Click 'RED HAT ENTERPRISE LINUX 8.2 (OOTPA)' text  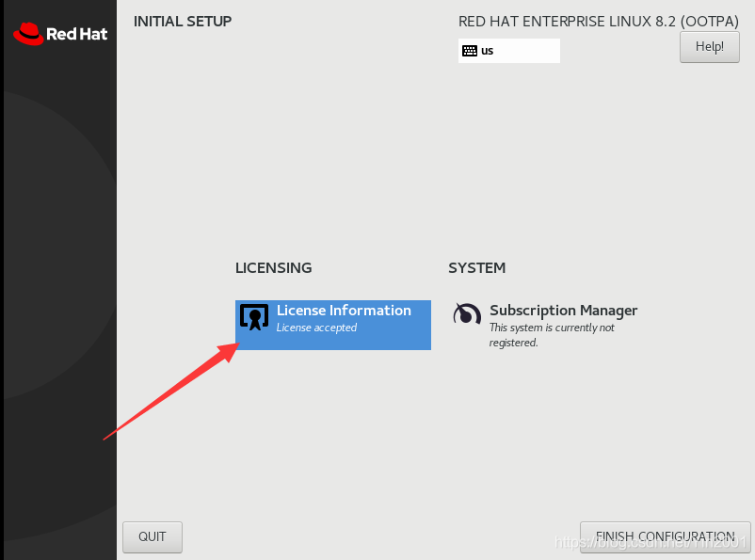(x=599, y=22)
